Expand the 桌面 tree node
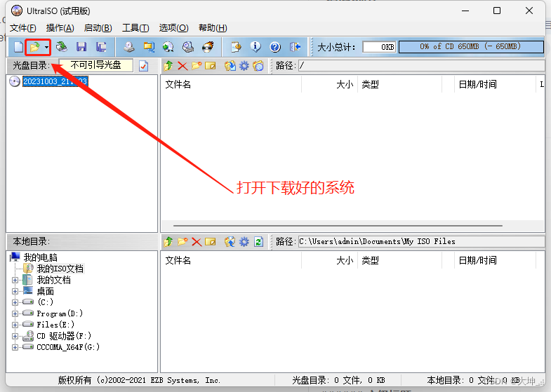Viewport: 551px width, 392px height. point(15,291)
